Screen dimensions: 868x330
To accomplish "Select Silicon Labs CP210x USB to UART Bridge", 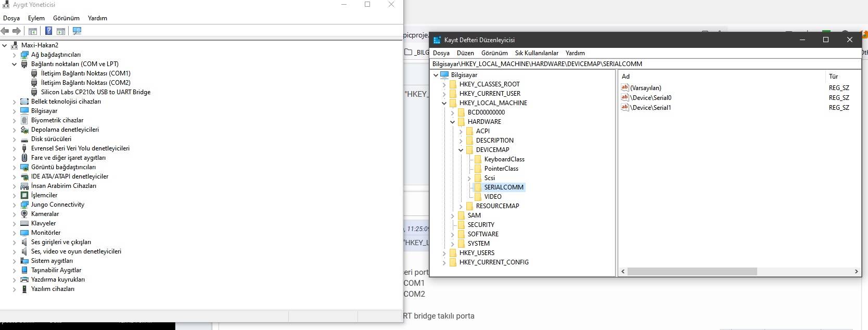I will (x=96, y=92).
